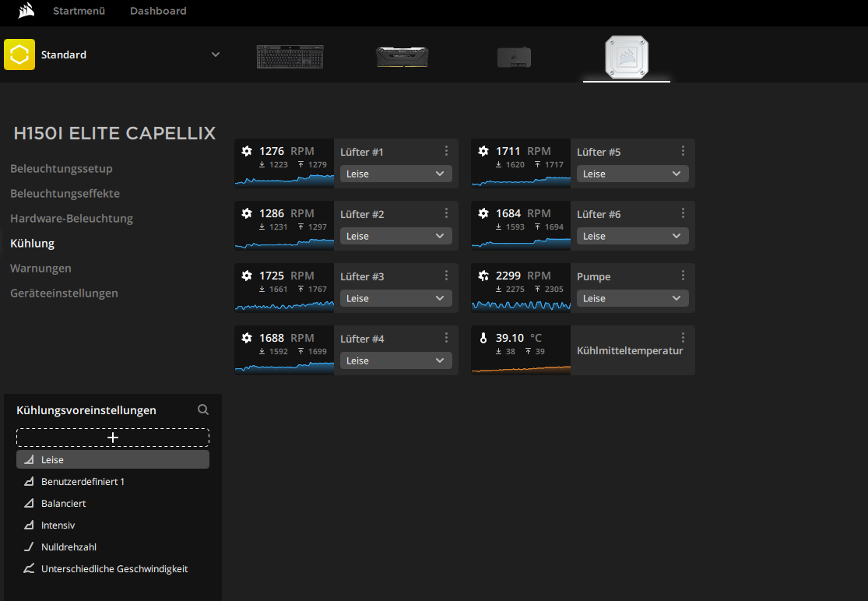Go to Kühlung section
The image size is (868, 601).
click(32, 244)
